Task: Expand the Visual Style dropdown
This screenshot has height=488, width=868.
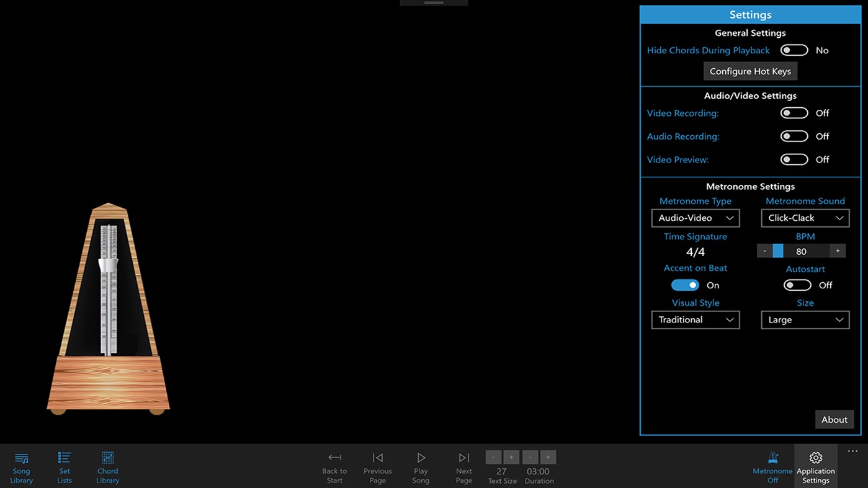Action: pos(695,319)
